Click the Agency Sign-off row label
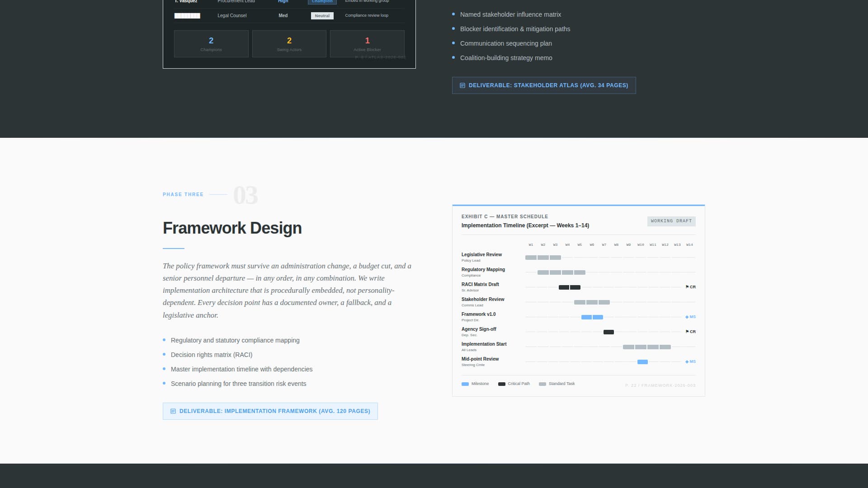Image resolution: width=868 pixels, height=488 pixels. pos(479,329)
